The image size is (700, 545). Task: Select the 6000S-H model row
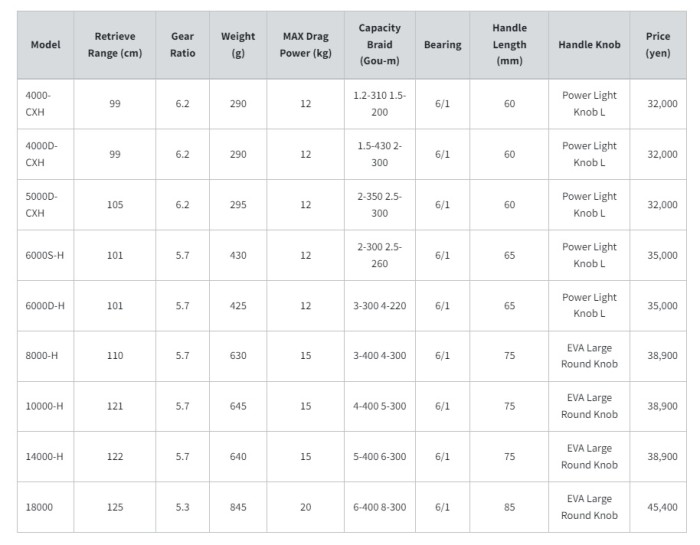click(352, 255)
